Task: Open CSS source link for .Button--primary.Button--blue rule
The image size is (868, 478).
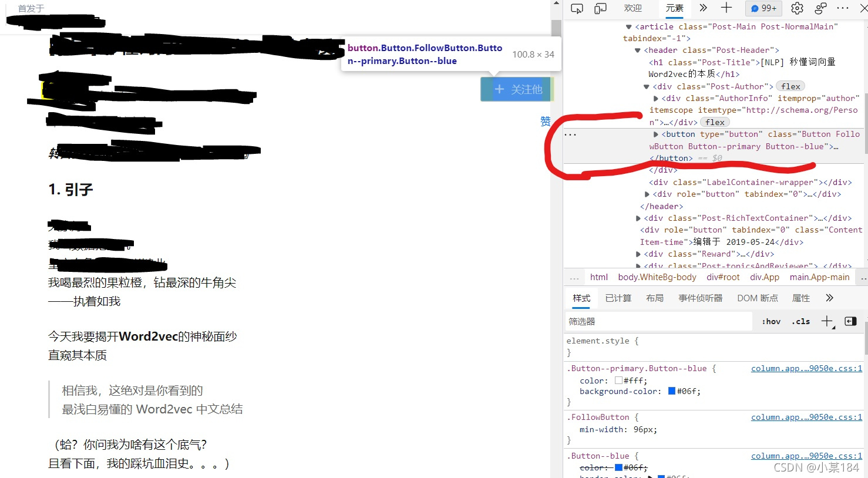Action: coord(806,369)
